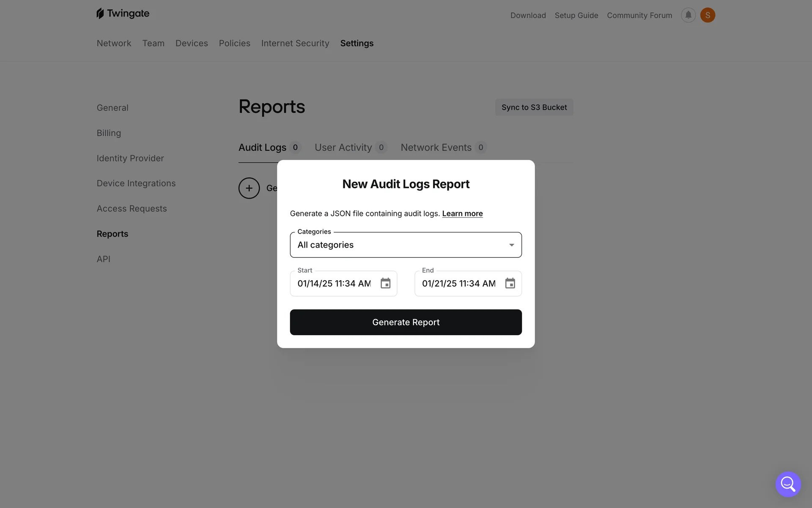Open the purple search help widget
Image resolution: width=812 pixels, height=508 pixels.
tap(788, 484)
